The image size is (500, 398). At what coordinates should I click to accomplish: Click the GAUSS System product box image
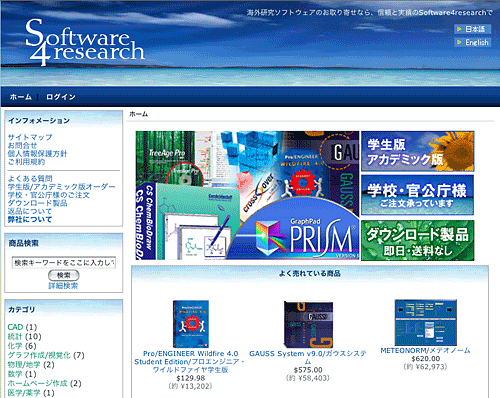click(x=308, y=324)
